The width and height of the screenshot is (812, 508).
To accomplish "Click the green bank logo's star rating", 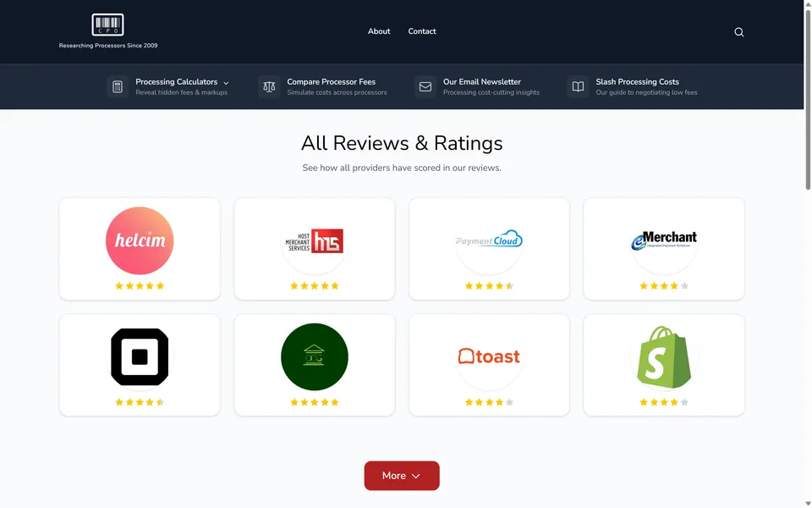I will 315,402.
